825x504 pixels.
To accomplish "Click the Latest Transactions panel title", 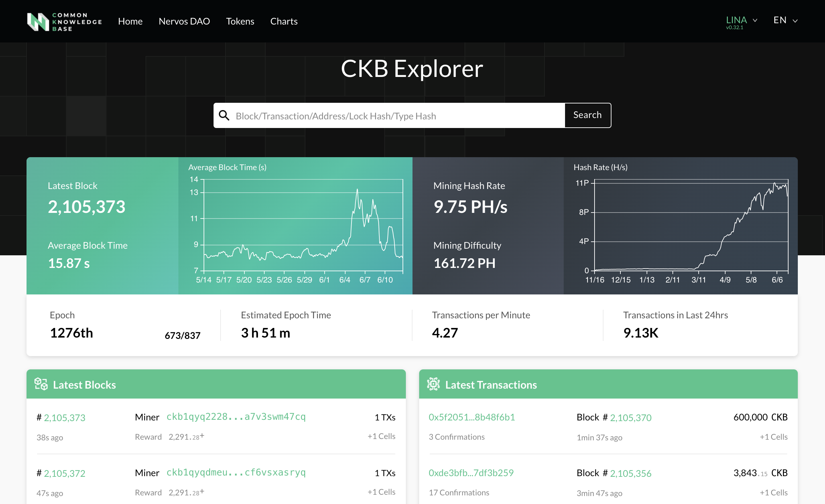I will pyautogui.click(x=491, y=385).
